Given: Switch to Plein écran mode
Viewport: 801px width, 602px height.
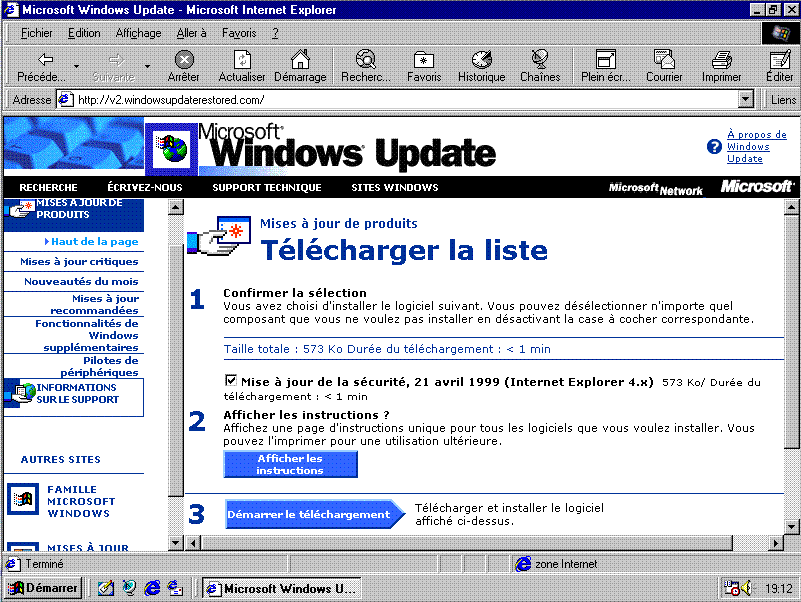Looking at the screenshot, I should tap(606, 66).
